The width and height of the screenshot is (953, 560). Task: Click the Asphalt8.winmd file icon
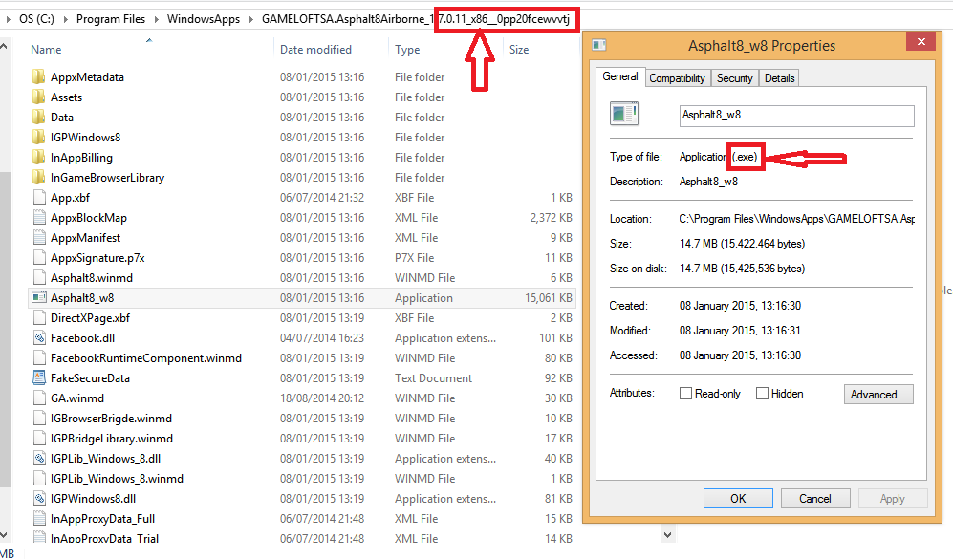click(x=39, y=277)
